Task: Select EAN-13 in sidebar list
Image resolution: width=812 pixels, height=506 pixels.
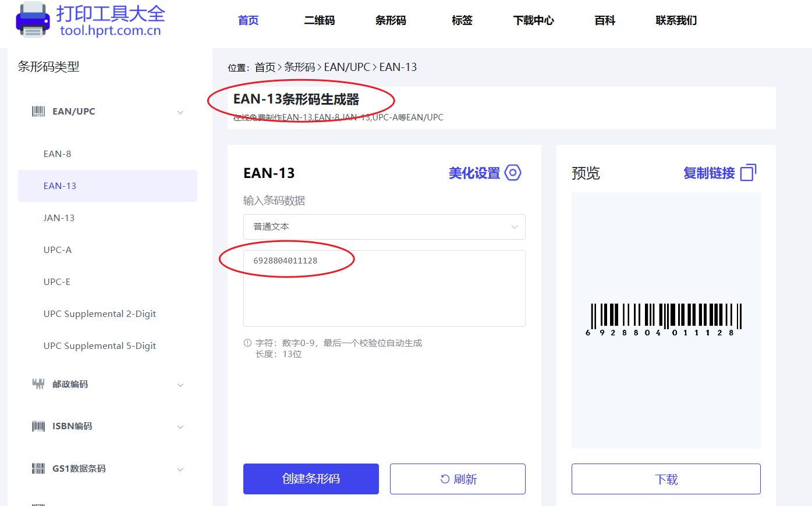Action: pyautogui.click(x=108, y=186)
